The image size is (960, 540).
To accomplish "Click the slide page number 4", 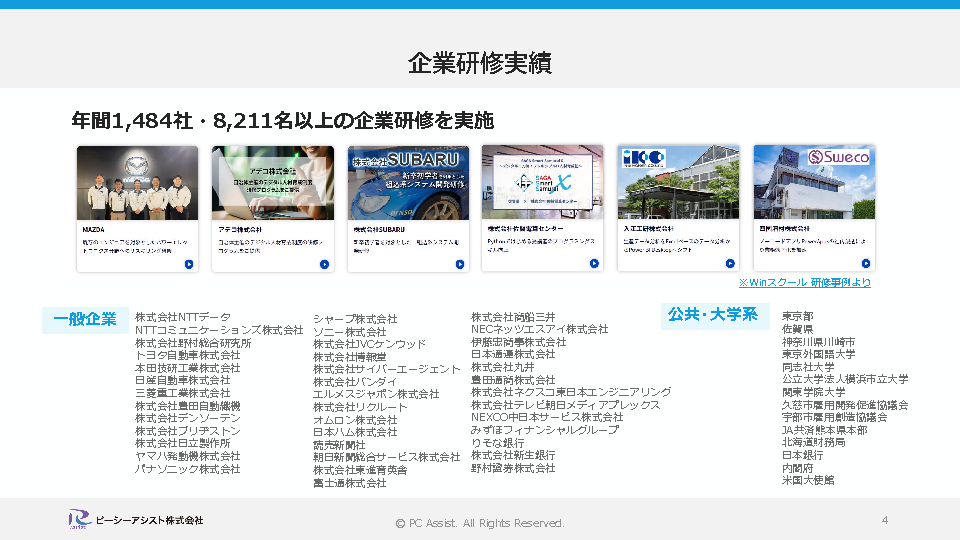I will (x=884, y=520).
